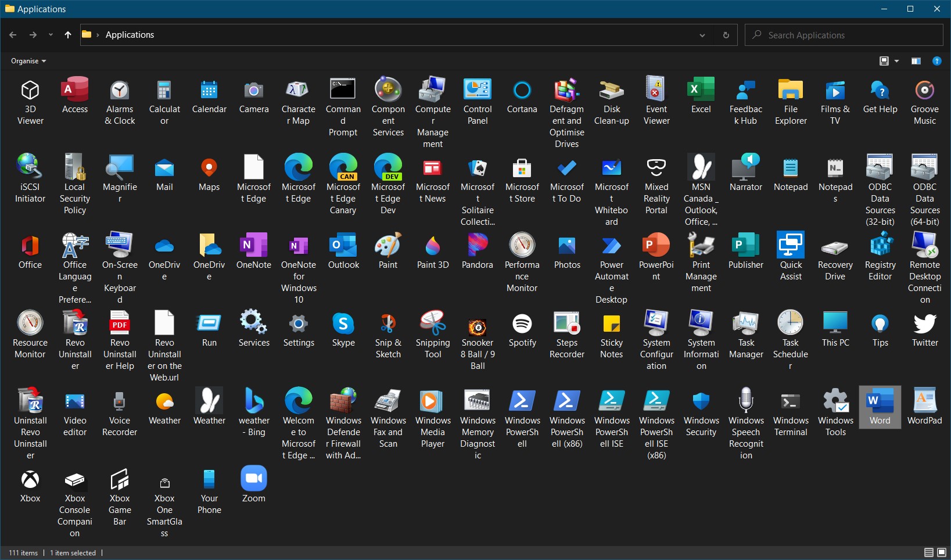Select the Control Panel icon
Viewport: 951px width, 560px height.
point(478,90)
